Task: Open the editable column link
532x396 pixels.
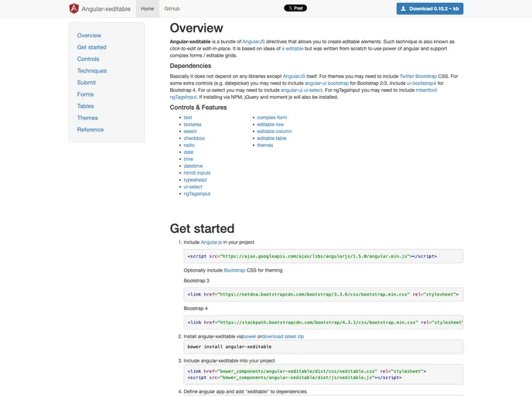Action: tap(275, 131)
